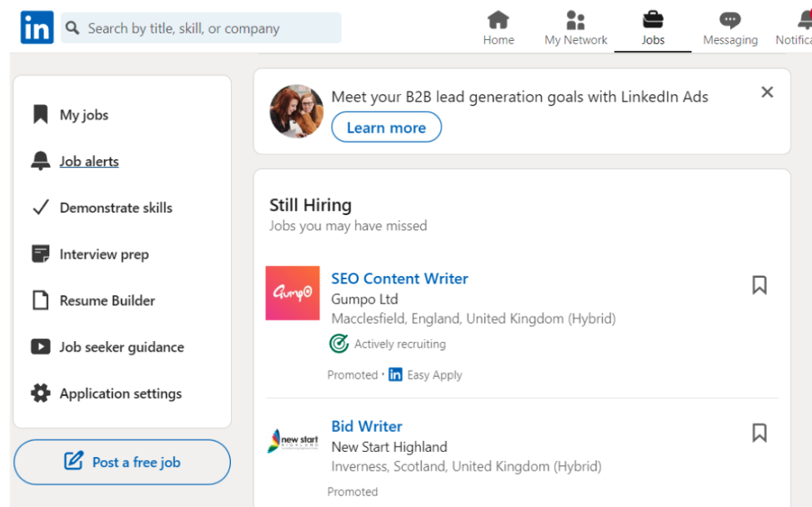Image resolution: width=812 pixels, height=507 pixels.
Task: Focus the job title search field
Action: [201, 28]
